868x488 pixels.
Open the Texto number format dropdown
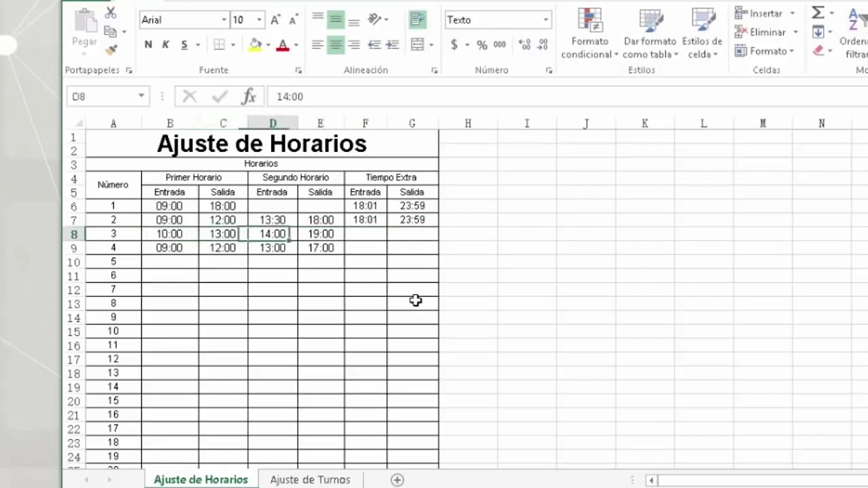pyautogui.click(x=546, y=20)
